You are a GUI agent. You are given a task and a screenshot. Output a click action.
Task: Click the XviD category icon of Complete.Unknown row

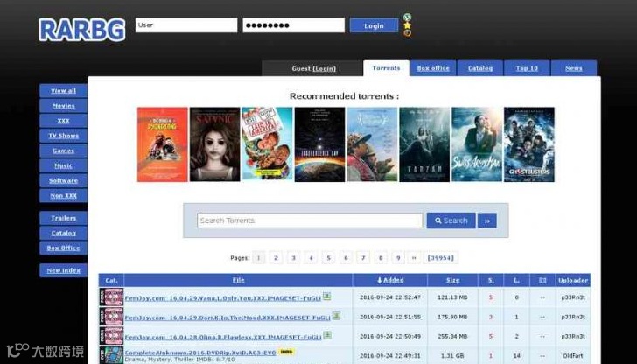pos(111,355)
